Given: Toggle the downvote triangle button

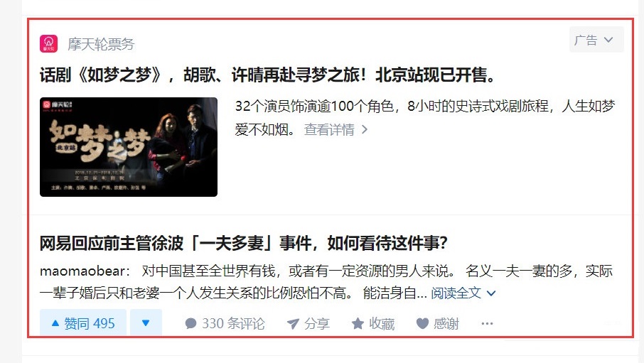Looking at the screenshot, I should [x=146, y=323].
